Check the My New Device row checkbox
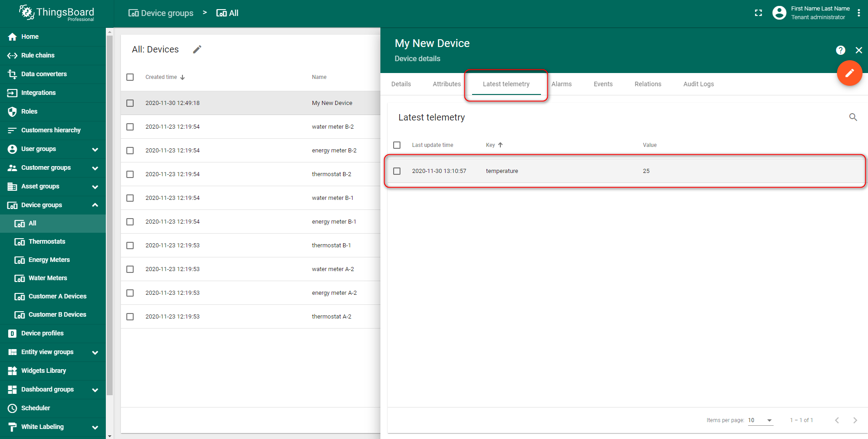Viewport: 868px width, 439px height. click(130, 103)
